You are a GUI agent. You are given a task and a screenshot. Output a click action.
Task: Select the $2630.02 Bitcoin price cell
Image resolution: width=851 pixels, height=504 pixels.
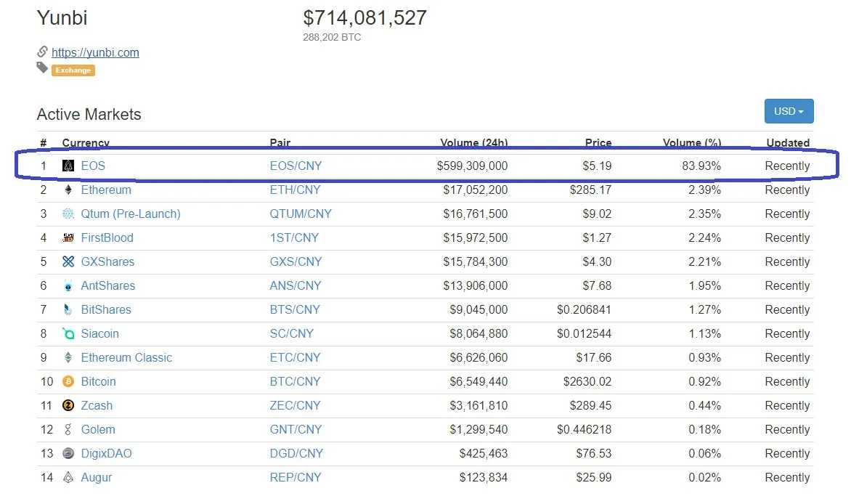pos(587,381)
